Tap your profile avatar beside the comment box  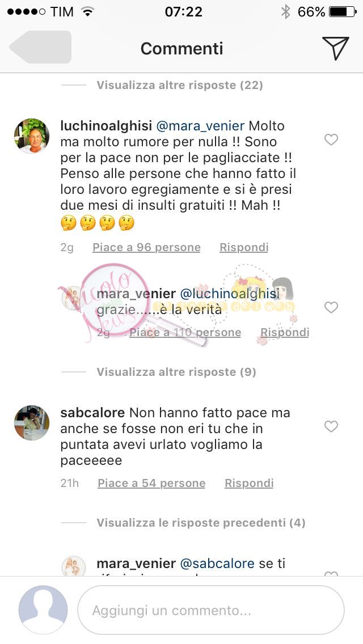click(43, 610)
